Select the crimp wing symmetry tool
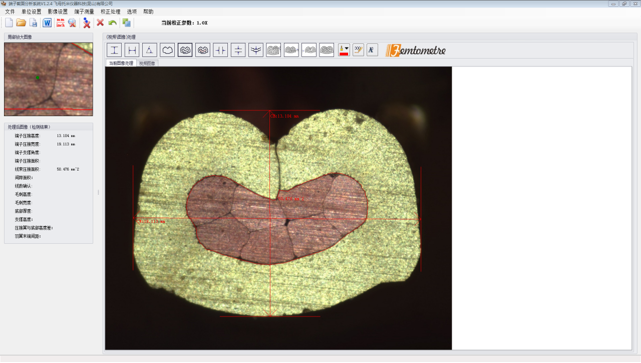The height and width of the screenshot is (363, 641). pos(256,50)
